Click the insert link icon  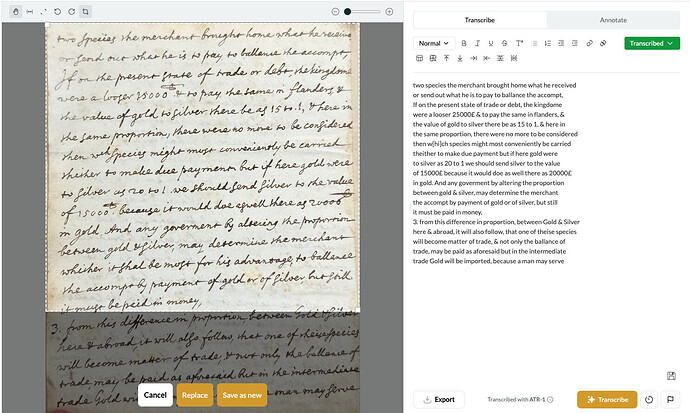tap(590, 43)
